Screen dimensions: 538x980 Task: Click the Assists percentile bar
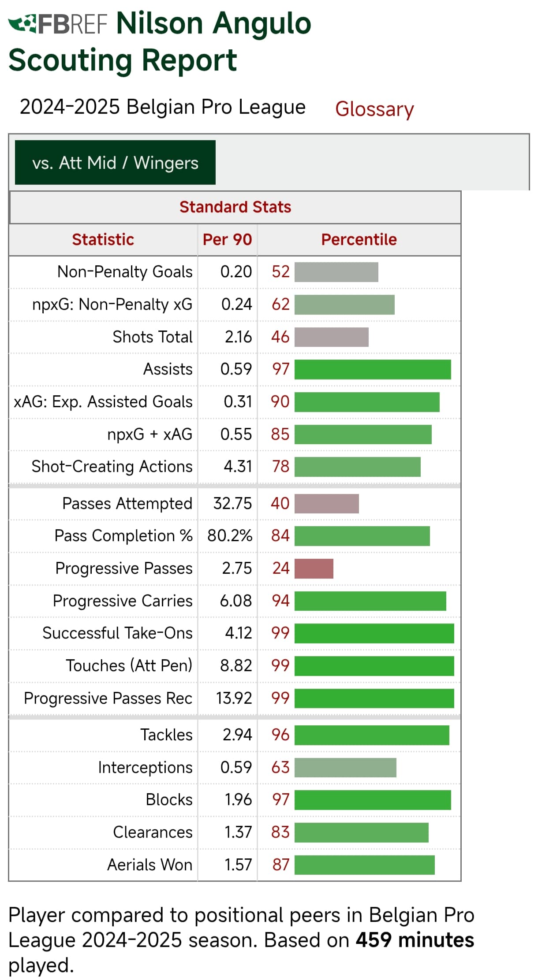coord(373,369)
